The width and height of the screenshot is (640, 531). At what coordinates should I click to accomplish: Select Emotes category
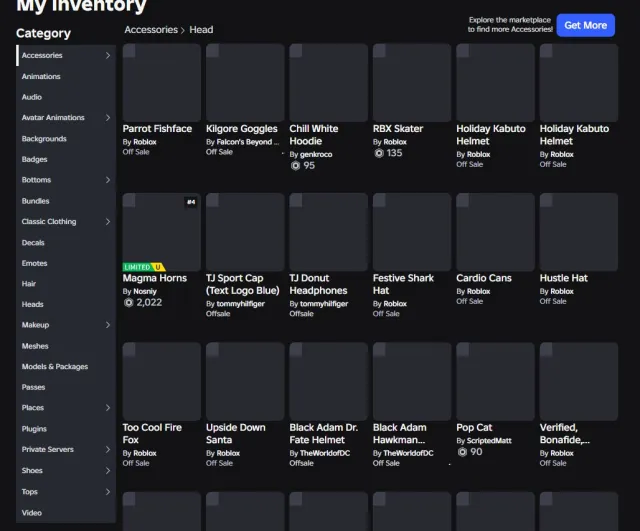pos(66,263)
